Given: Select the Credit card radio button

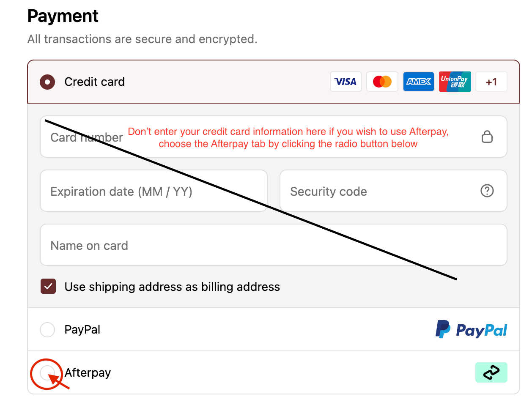Looking at the screenshot, I should coord(47,82).
